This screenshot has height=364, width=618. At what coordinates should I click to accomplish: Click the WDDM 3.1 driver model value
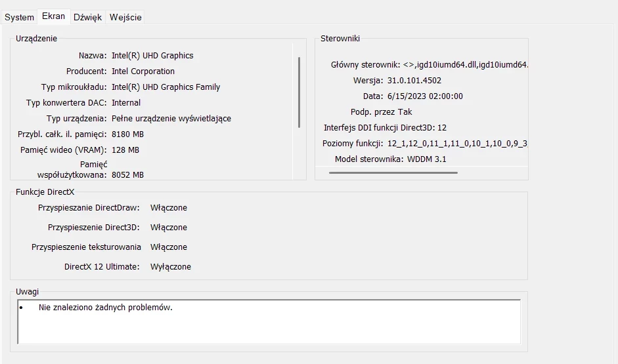[426, 159]
